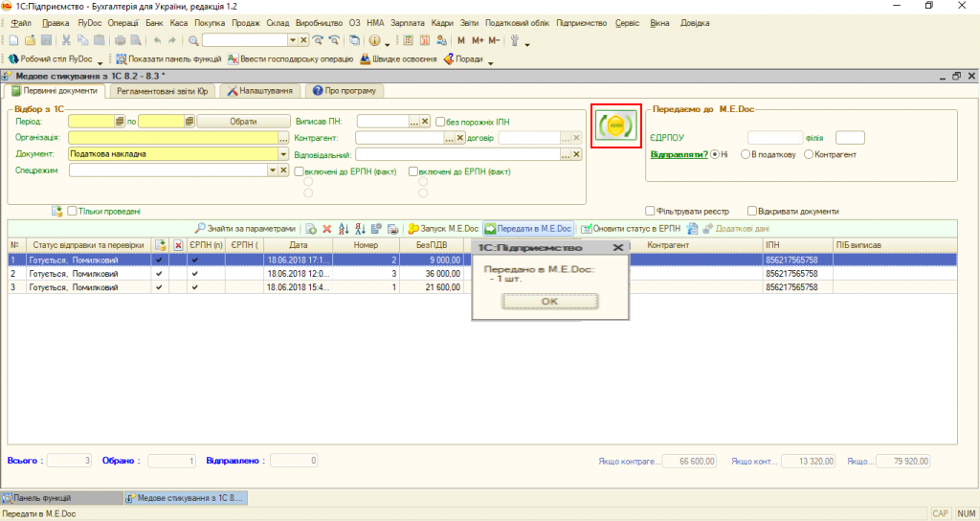Open the Help info icon

coord(374,40)
